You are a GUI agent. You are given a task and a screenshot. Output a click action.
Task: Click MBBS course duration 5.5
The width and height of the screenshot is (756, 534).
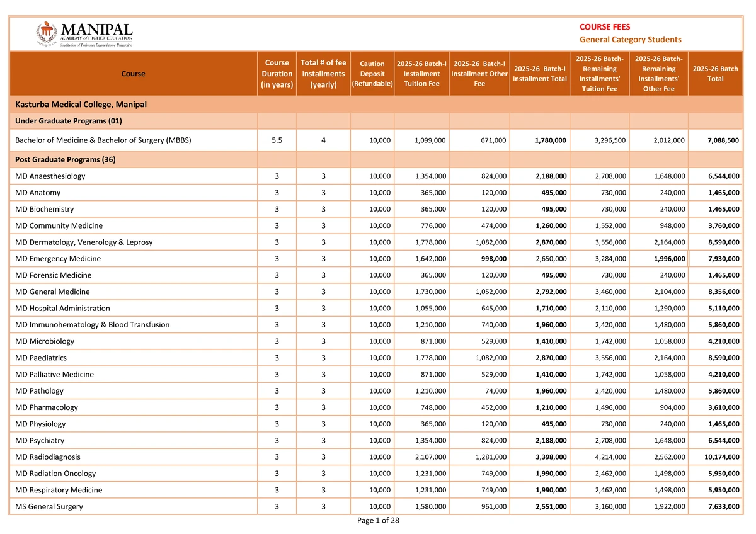point(277,140)
